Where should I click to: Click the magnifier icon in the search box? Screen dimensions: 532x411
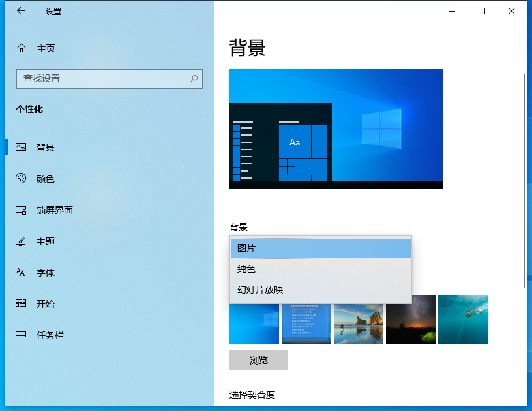click(194, 79)
